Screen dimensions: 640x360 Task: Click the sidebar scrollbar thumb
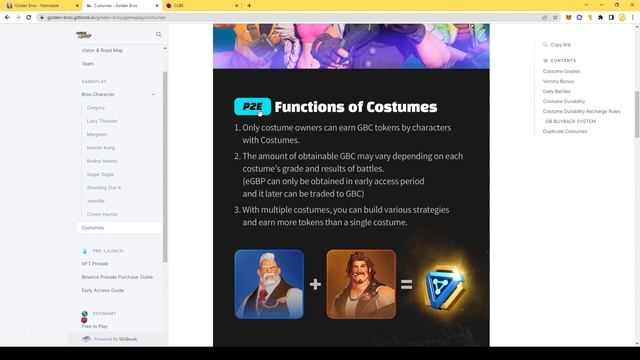(165, 167)
